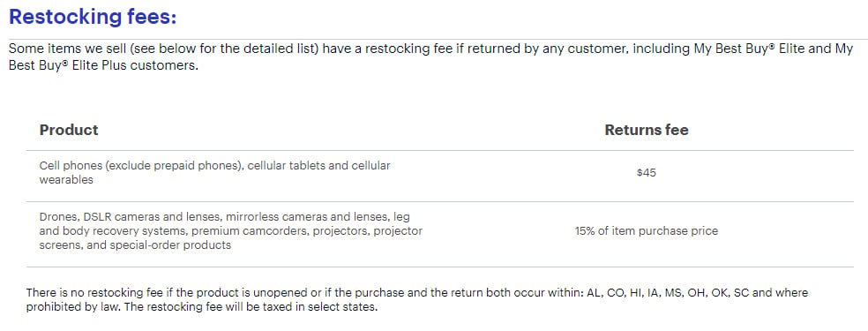
Task: Click the "15% of item purchase price" cell
Action: tap(646, 231)
